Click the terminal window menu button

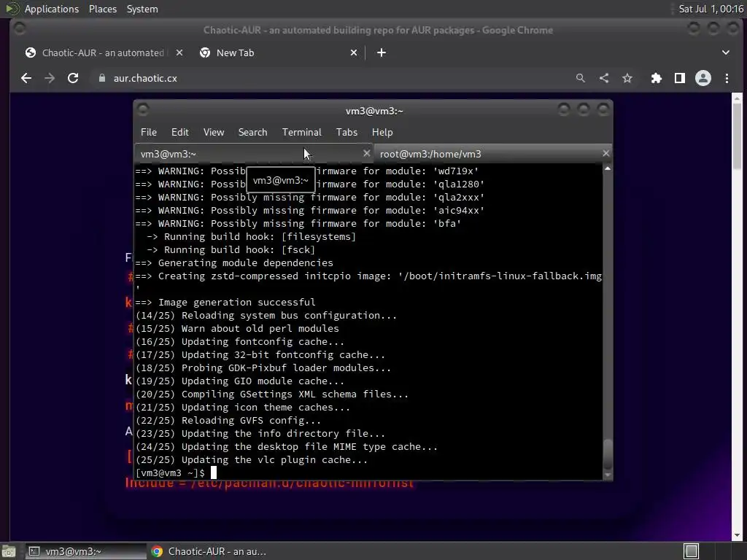point(143,111)
